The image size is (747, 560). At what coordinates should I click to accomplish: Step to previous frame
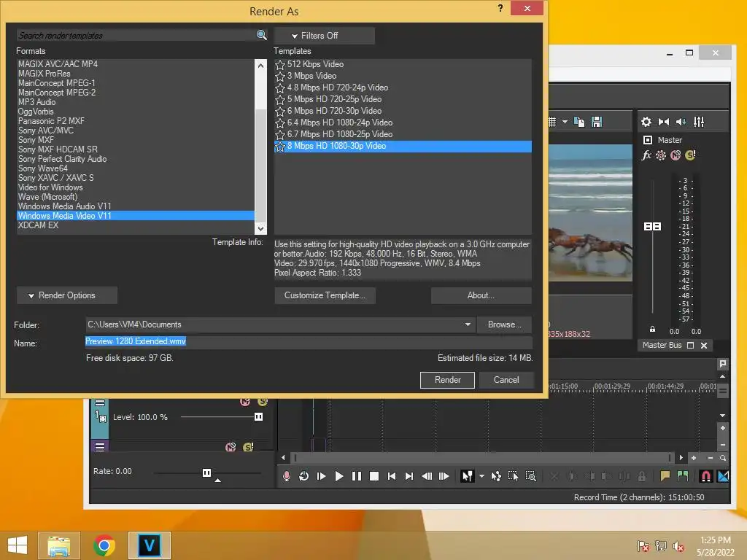click(x=427, y=476)
